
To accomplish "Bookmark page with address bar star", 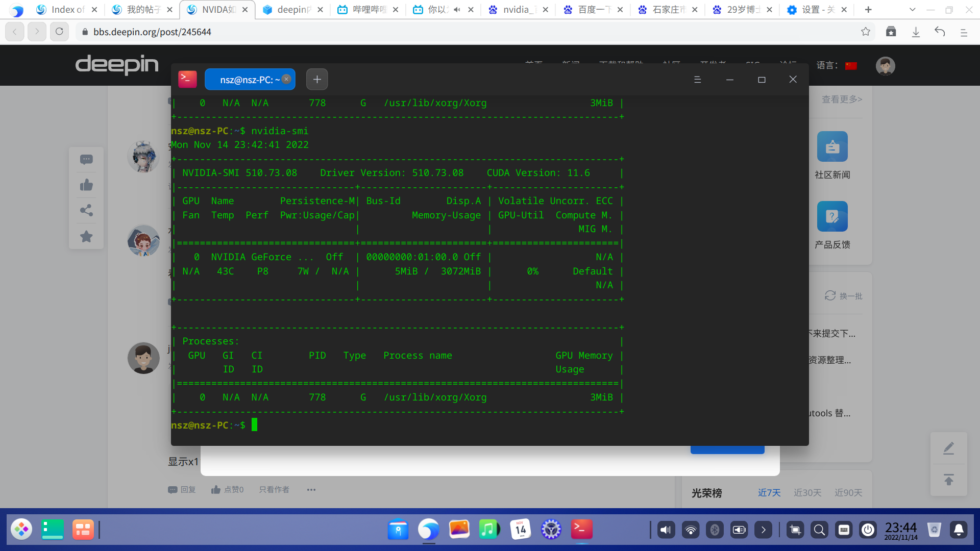I will pos(865,32).
